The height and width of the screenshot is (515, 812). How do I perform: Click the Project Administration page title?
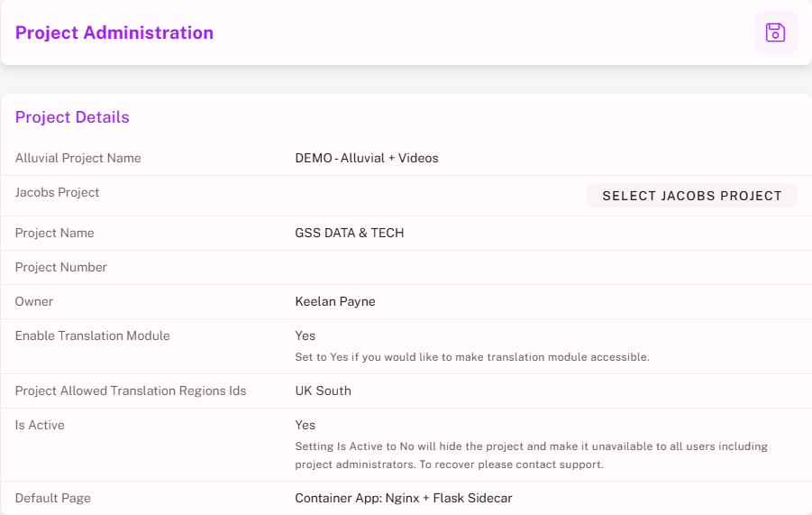[x=114, y=32]
